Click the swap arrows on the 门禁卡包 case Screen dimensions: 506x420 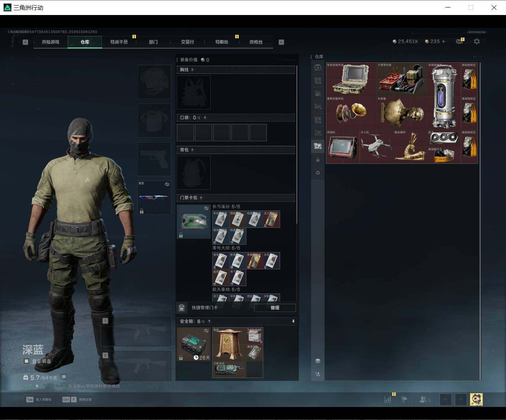[x=206, y=208]
